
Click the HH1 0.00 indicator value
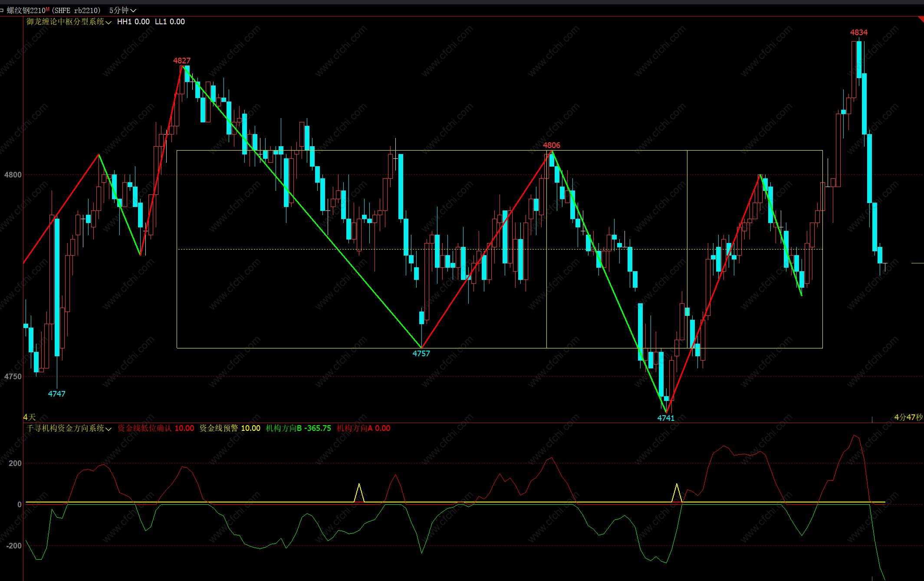click(133, 22)
